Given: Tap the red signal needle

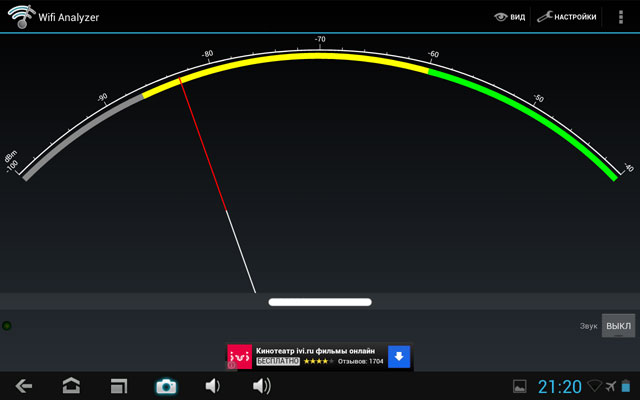Looking at the screenshot, I should tap(202, 144).
